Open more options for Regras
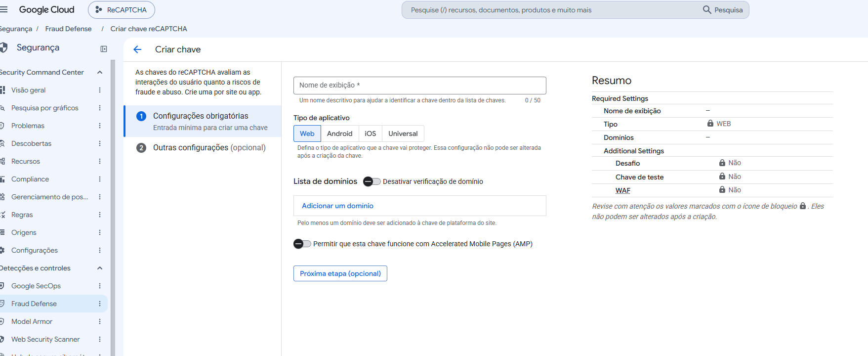This screenshot has width=868, height=356. point(100,215)
